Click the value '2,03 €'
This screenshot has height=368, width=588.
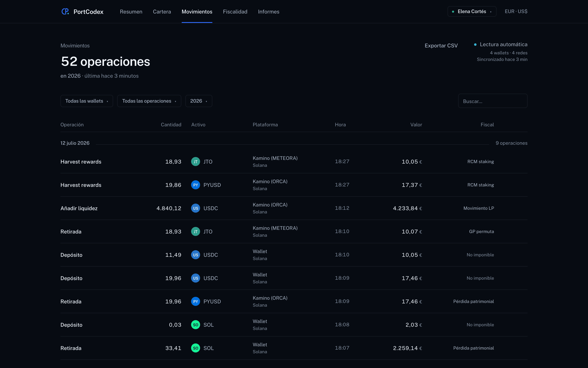[x=414, y=325]
